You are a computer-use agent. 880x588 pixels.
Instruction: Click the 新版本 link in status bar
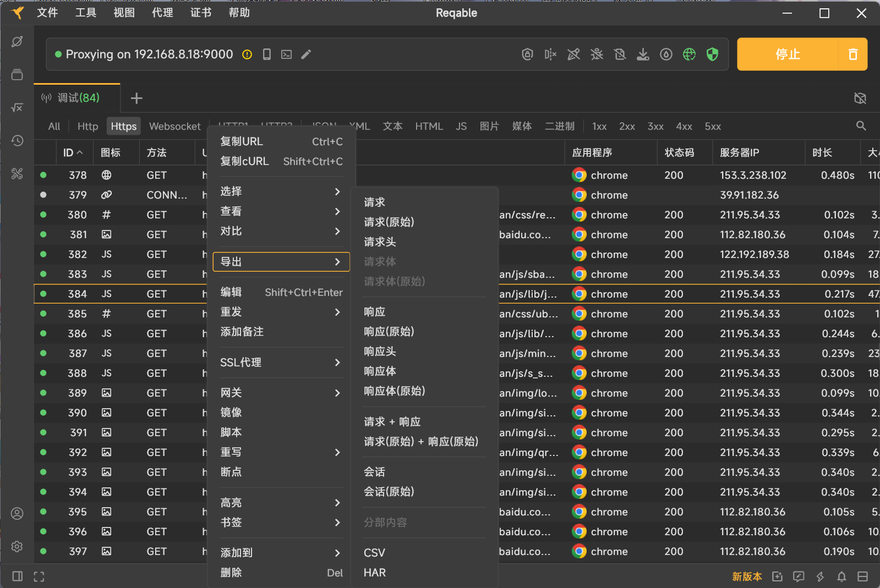[x=747, y=576]
